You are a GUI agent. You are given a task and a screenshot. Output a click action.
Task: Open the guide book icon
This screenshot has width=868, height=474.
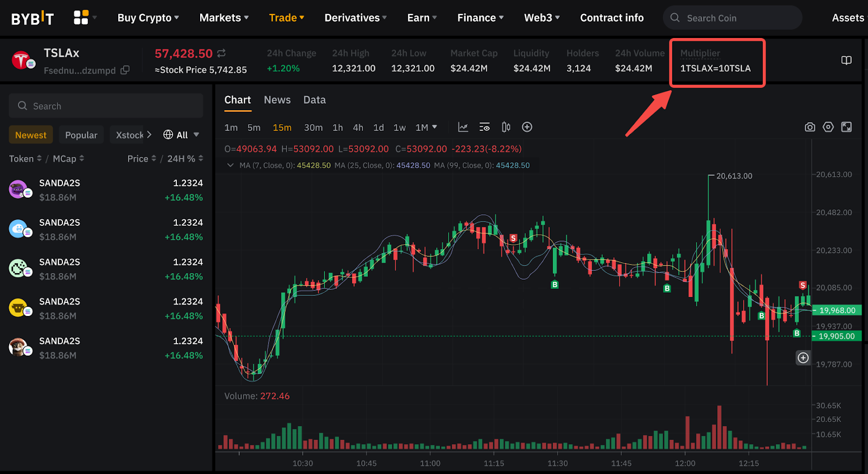846,60
